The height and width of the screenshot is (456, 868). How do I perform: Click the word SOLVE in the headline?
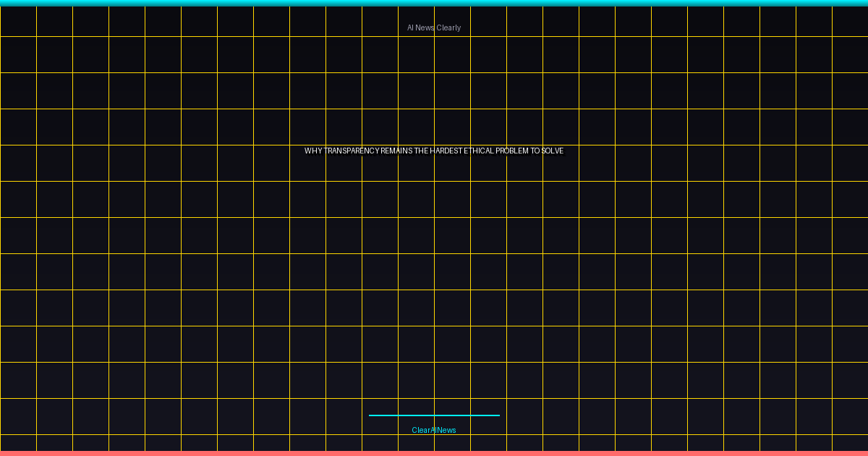[553, 151]
